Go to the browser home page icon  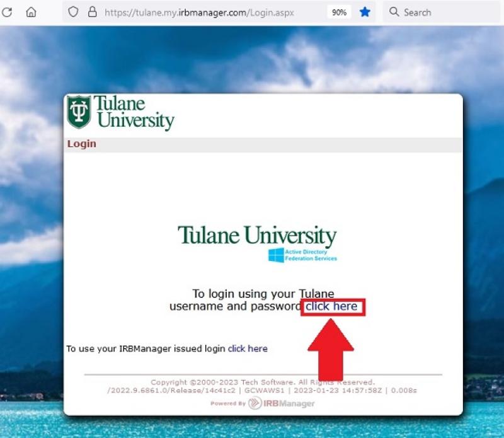tap(31, 12)
